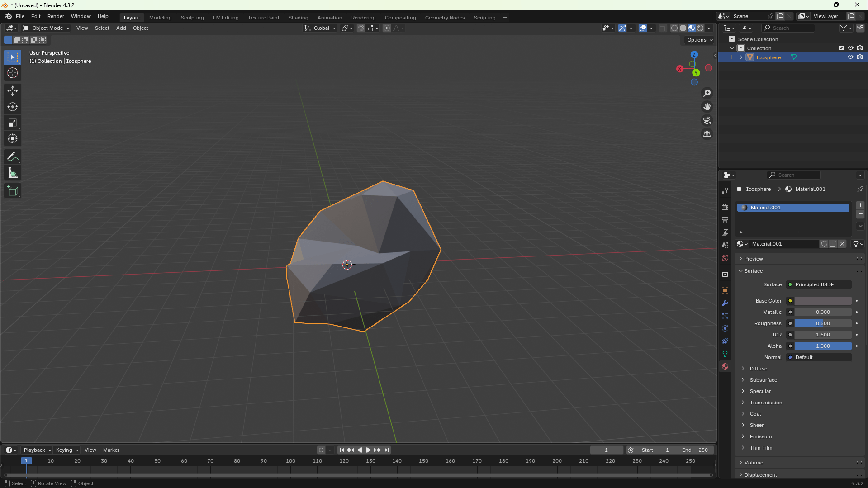868x488 pixels.
Task: Expand the Subsurface section
Action: (x=764, y=380)
